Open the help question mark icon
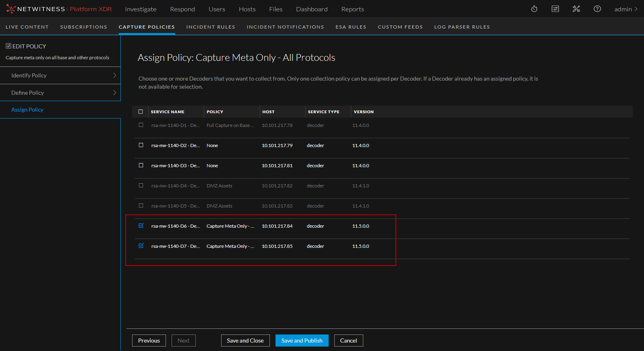644x351 pixels. [597, 9]
